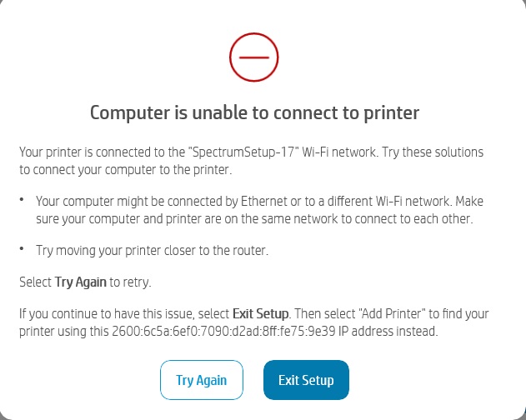This screenshot has width=526, height=420.
Task: Select the "Computer is unable to connect" heading
Action: tap(254, 112)
